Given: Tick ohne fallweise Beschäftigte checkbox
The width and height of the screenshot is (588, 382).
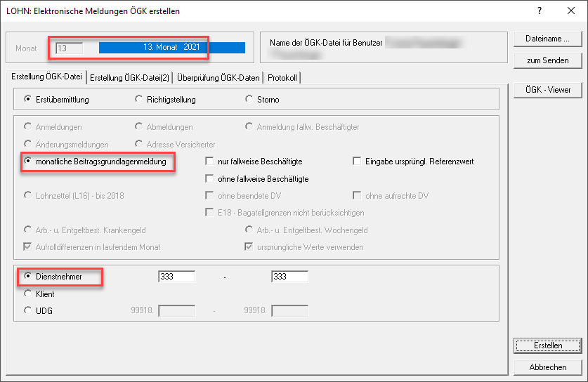Looking at the screenshot, I should pyautogui.click(x=209, y=179).
